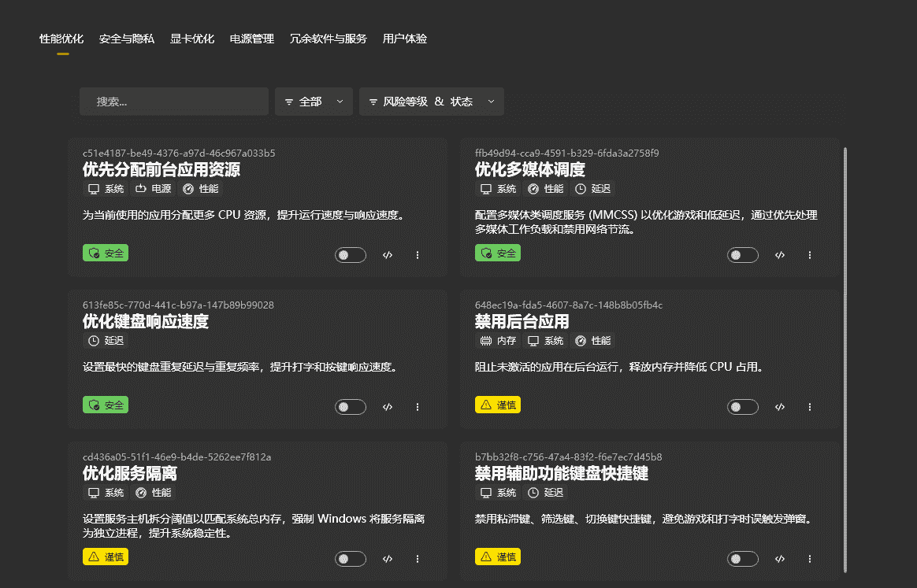Select ID text 613fe85c-770d-441c-b97a-147b89b99028
This screenshot has height=588, width=917.
[x=178, y=305]
